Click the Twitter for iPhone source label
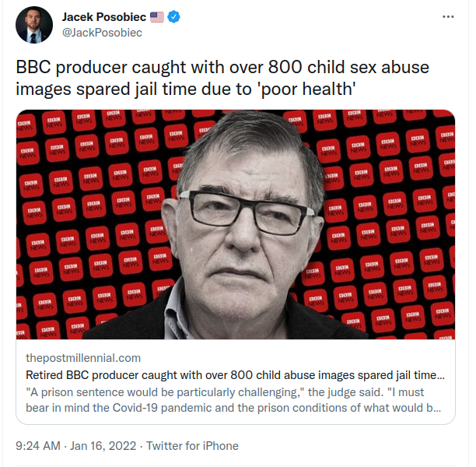Image resolution: width=476 pixels, height=467 pixels. tap(192, 446)
